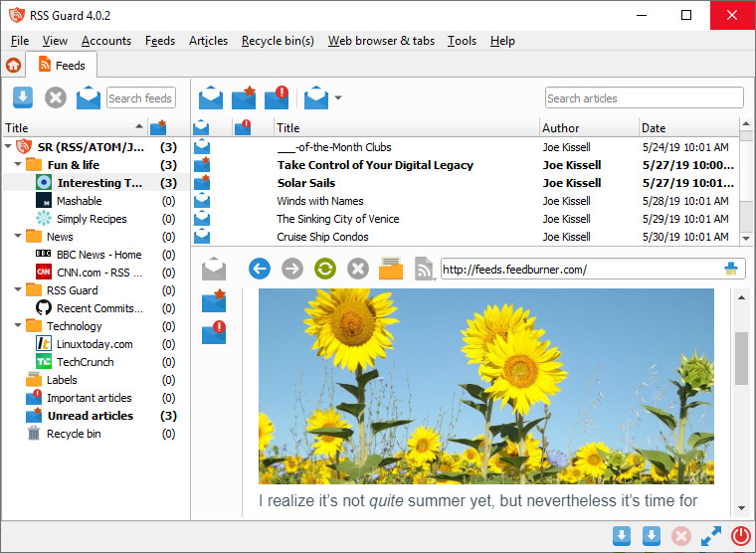The image size is (756, 553).
Task: Click the home icon left of Feeds tab
Action: (x=14, y=66)
